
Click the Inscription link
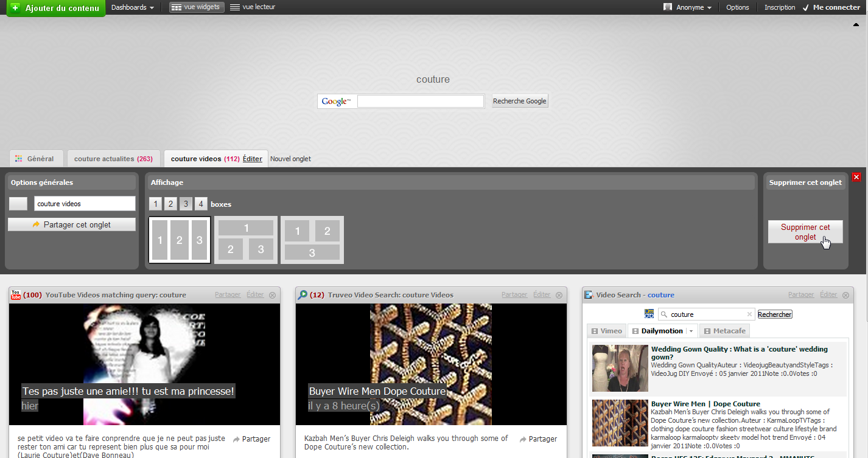coord(780,7)
